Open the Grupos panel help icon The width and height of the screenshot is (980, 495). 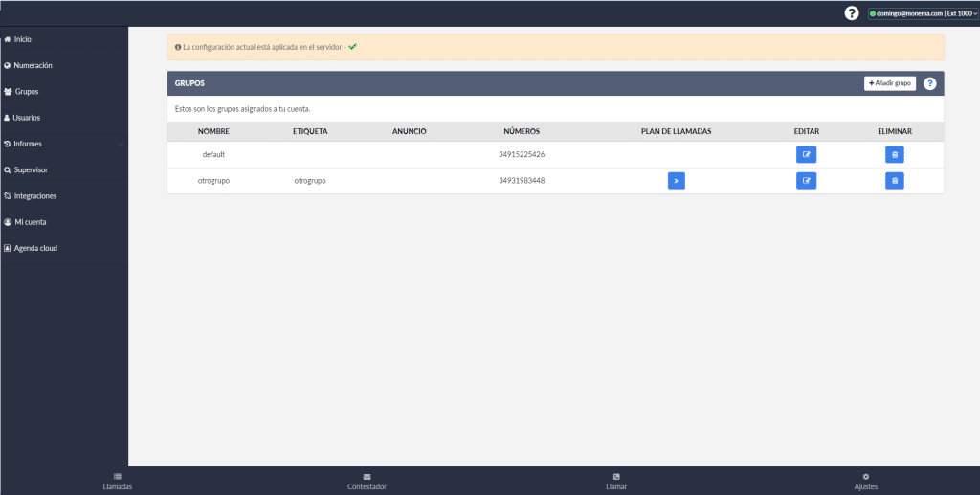click(930, 83)
